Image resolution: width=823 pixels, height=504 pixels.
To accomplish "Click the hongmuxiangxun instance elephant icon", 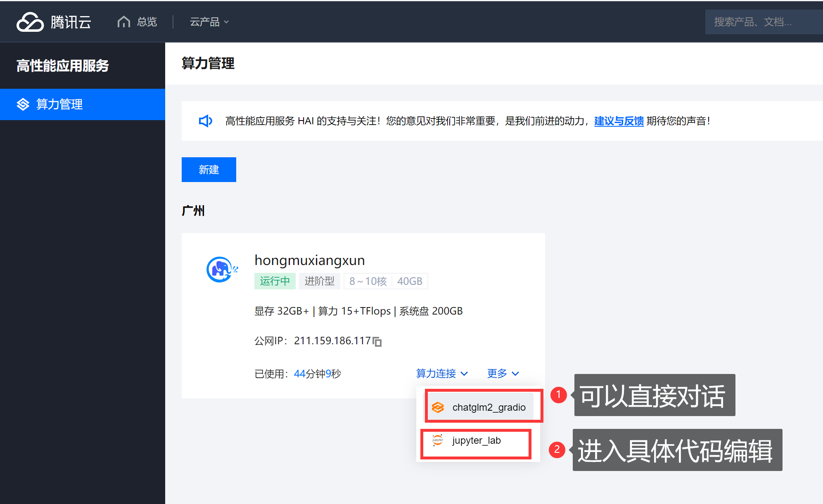I will click(x=222, y=269).
